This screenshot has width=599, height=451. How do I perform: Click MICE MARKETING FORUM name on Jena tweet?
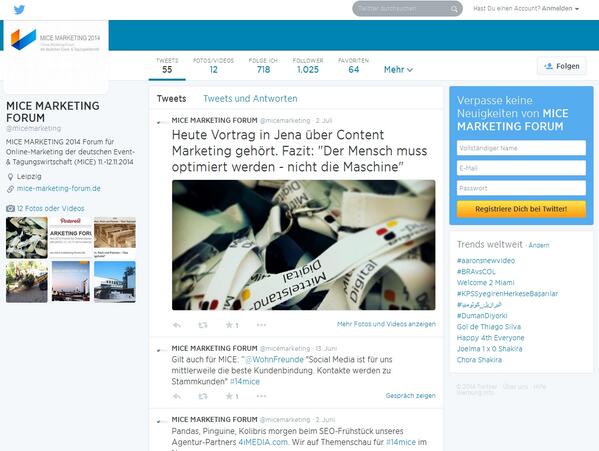pos(214,120)
